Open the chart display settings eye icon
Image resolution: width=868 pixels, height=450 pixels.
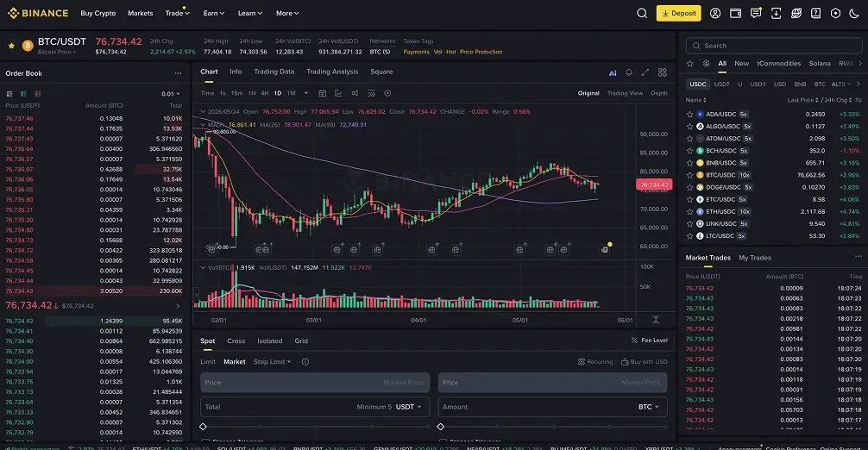tap(371, 93)
